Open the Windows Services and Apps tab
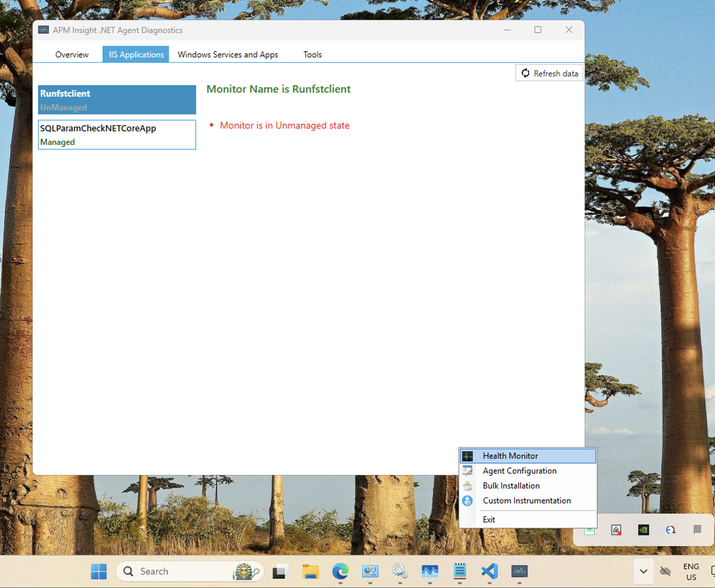This screenshot has height=588, width=715. [x=228, y=55]
